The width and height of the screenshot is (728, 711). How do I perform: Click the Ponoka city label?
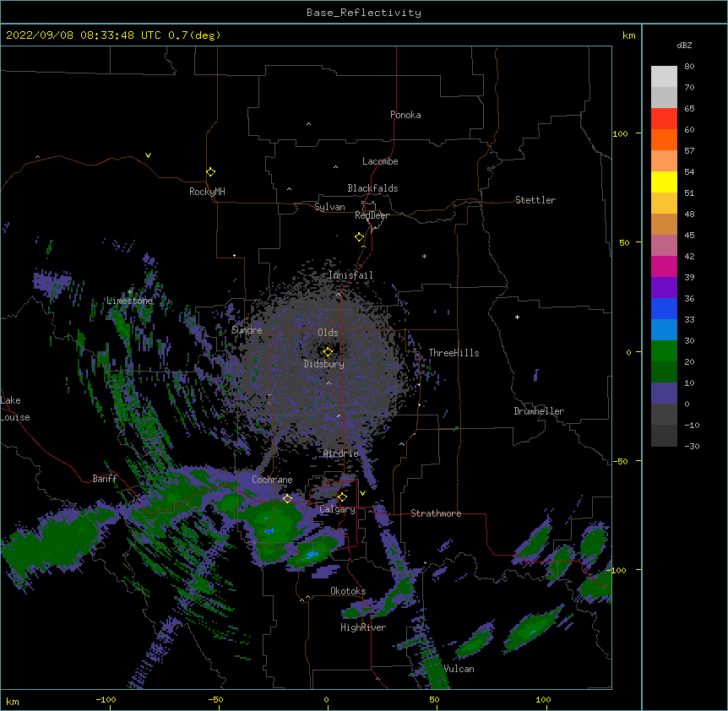[x=405, y=115]
